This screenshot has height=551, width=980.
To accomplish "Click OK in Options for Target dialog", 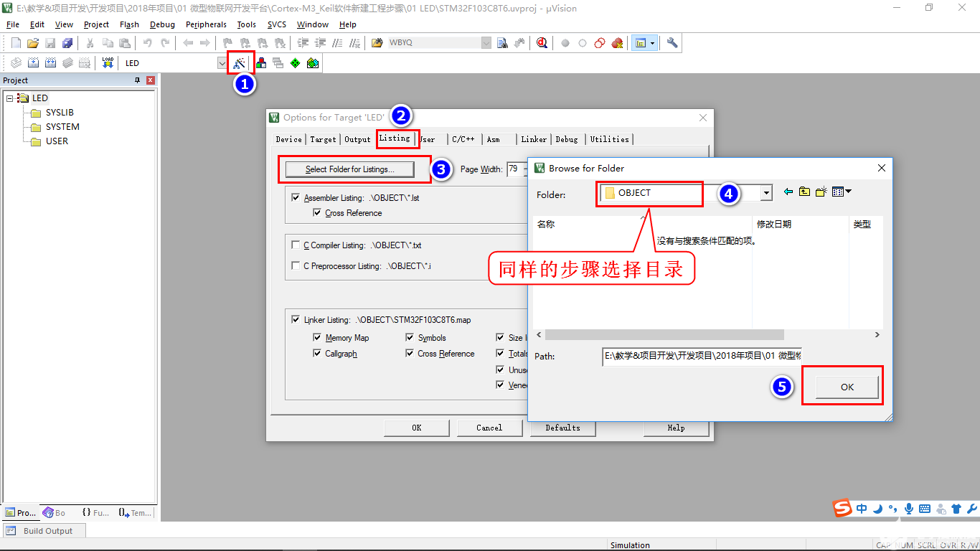I will (x=417, y=428).
